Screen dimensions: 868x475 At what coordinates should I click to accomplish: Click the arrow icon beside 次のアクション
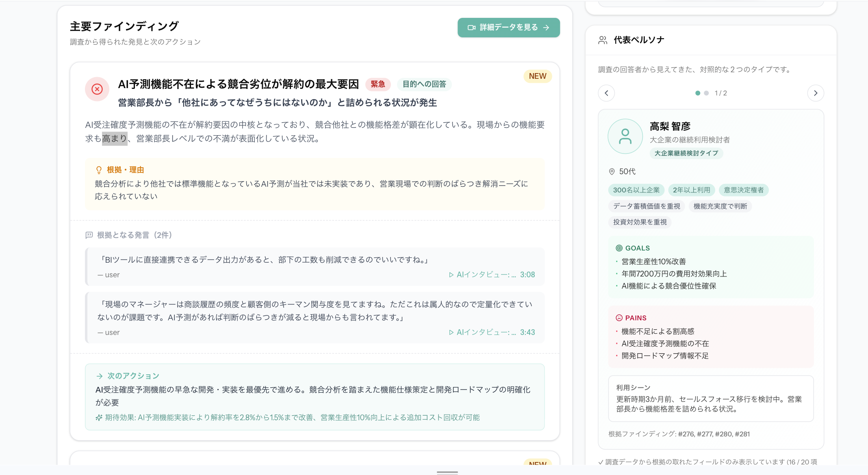coord(100,376)
